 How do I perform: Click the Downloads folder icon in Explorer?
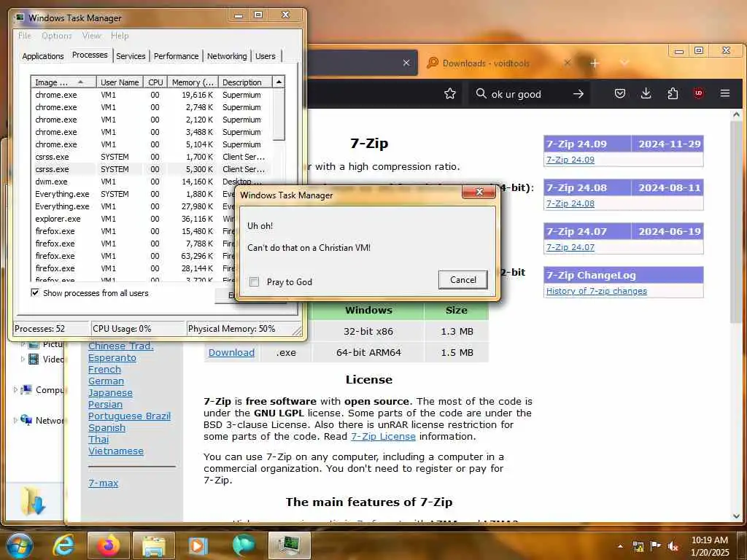pos(32,501)
